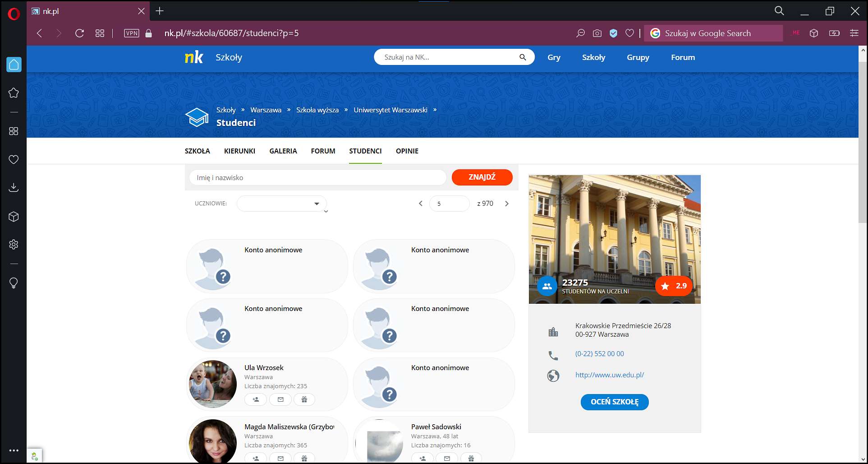The image size is (868, 464).
Task: Send a gift to Ula Wrzosek
Action: click(304, 399)
